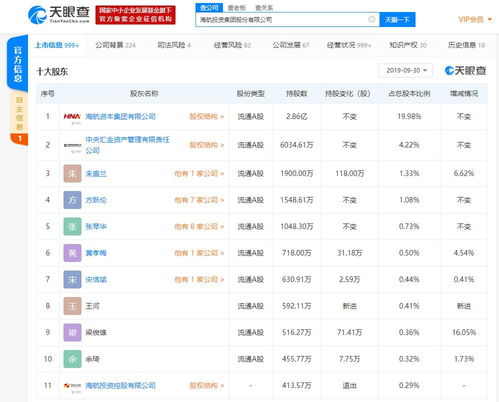Select the 19.98% share ratio cell
Viewport: 499px width, 402px height.
click(409, 117)
